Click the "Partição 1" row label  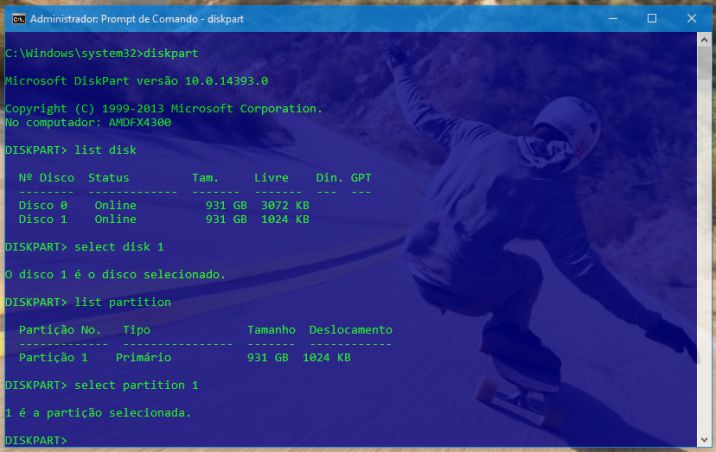click(x=53, y=357)
